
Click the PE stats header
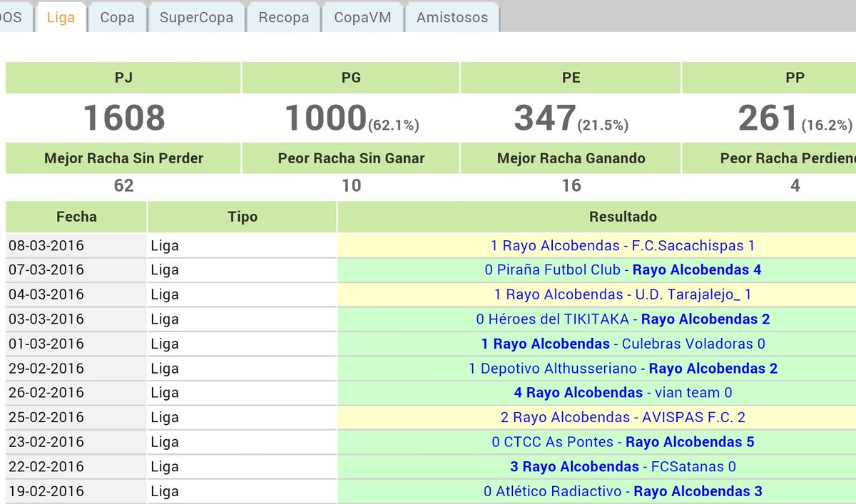point(571,77)
